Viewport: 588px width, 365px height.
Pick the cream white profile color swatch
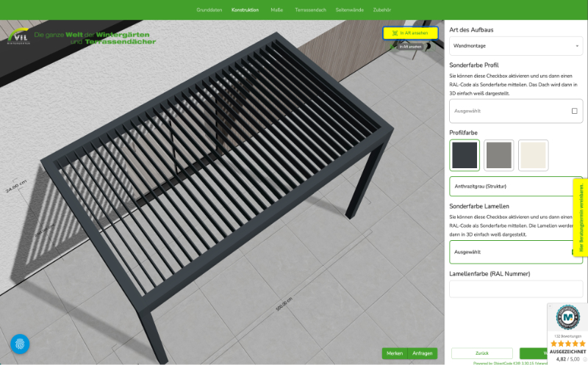[533, 155]
